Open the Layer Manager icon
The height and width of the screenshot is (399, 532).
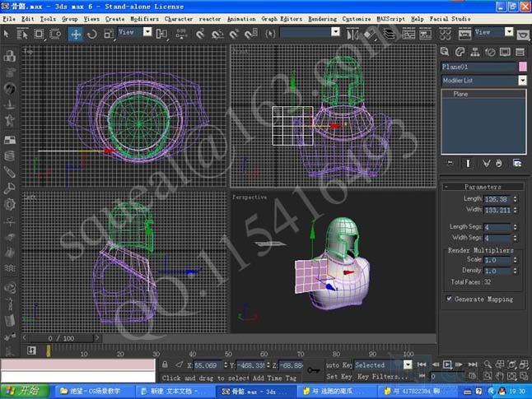tap(390, 35)
